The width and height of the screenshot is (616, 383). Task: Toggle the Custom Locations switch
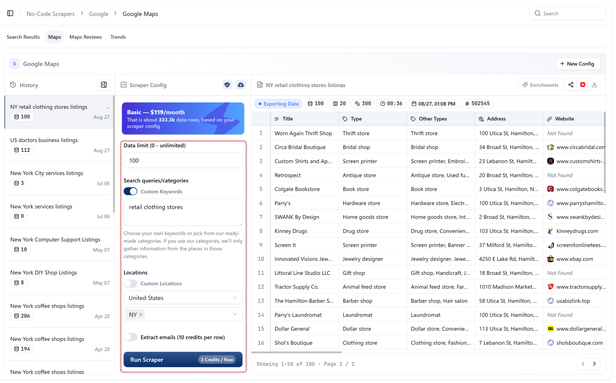click(130, 283)
